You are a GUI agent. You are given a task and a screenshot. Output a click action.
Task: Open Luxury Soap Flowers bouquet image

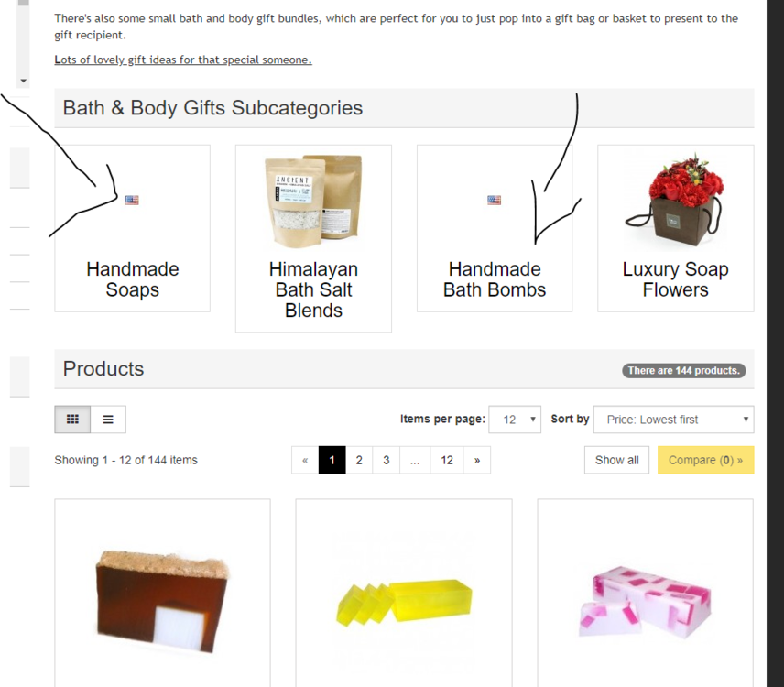point(675,200)
